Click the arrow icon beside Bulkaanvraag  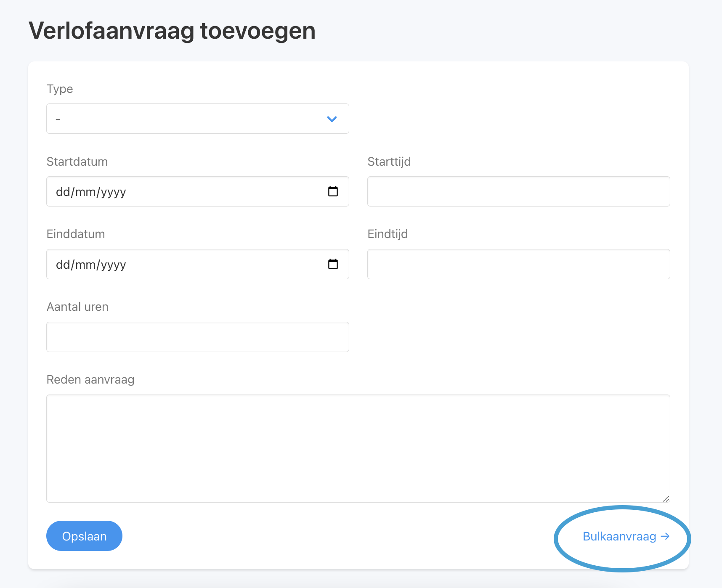pos(665,536)
